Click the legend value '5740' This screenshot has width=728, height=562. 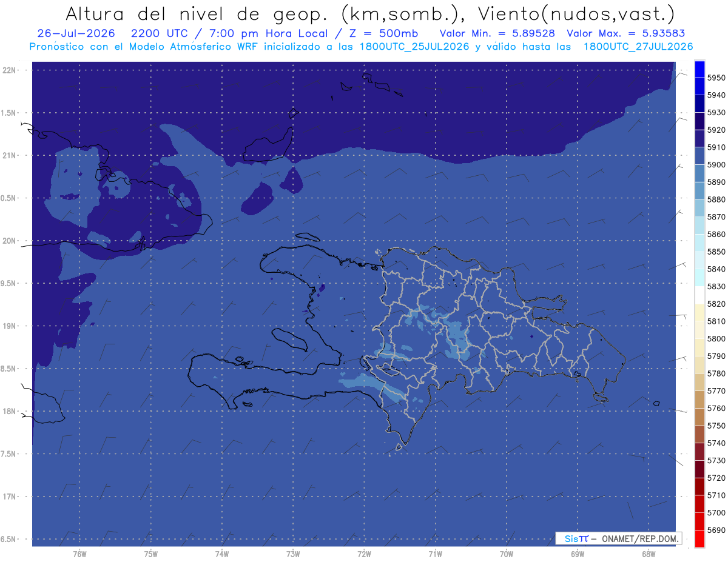coord(716,443)
